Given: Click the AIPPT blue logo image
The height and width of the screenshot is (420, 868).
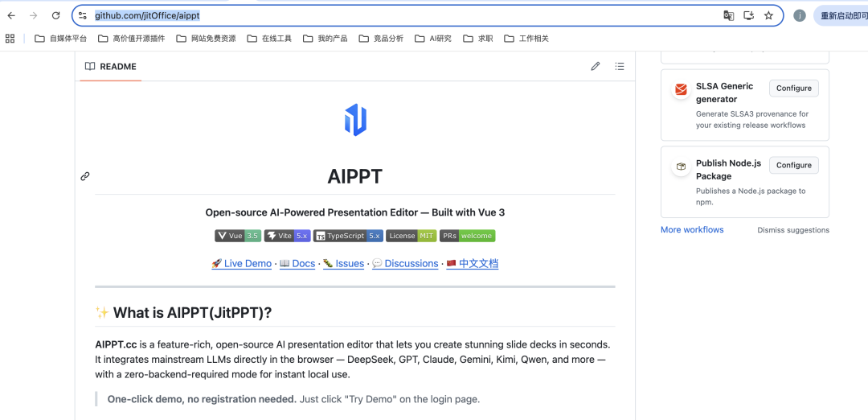Looking at the screenshot, I should coord(355,120).
